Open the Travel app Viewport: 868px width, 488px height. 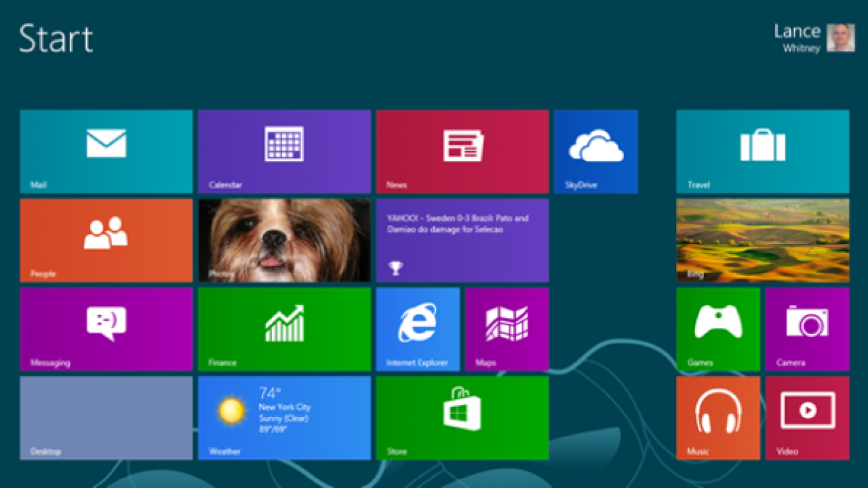point(762,150)
